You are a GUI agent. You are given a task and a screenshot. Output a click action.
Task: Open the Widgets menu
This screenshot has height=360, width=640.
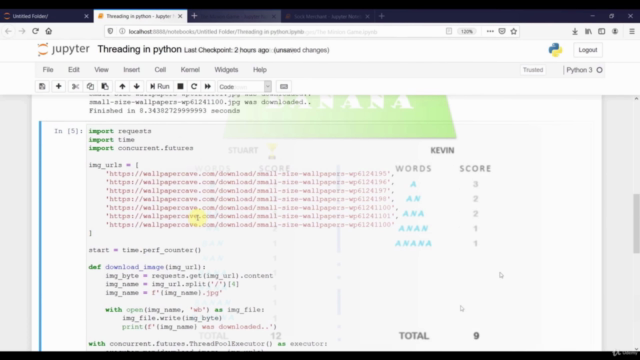[x=226, y=70]
